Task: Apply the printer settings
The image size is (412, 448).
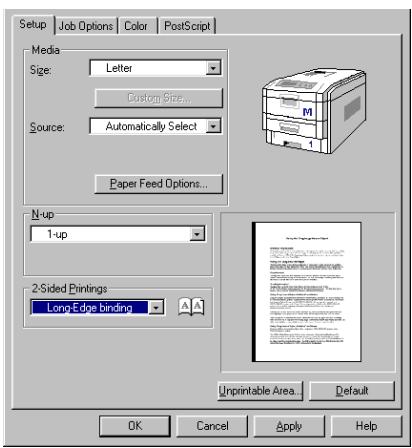Action: click(x=289, y=426)
